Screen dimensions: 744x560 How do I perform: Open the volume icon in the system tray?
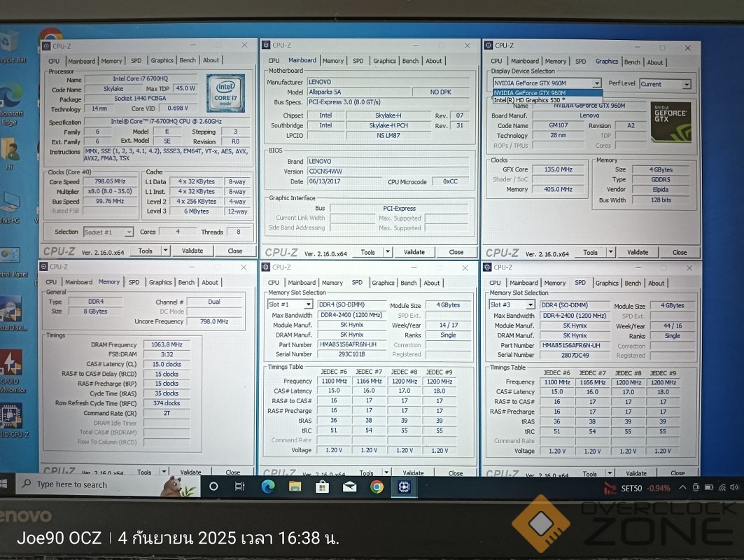pyautogui.click(x=734, y=487)
